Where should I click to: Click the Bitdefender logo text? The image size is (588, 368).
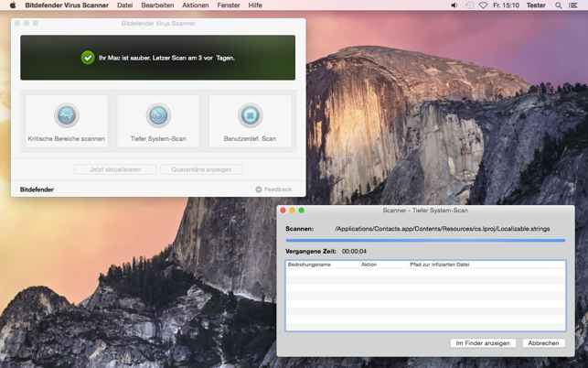click(x=37, y=189)
